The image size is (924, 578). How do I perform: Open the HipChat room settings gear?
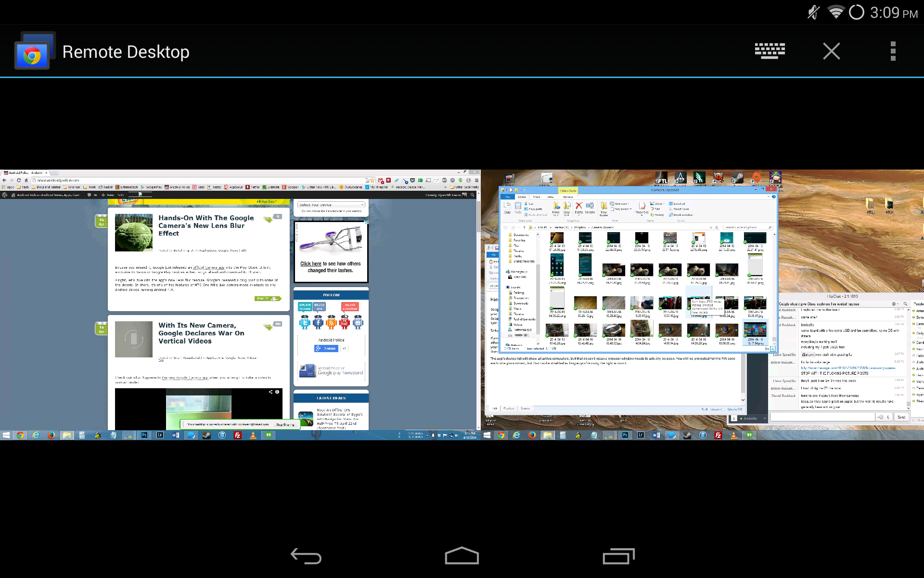(894, 304)
